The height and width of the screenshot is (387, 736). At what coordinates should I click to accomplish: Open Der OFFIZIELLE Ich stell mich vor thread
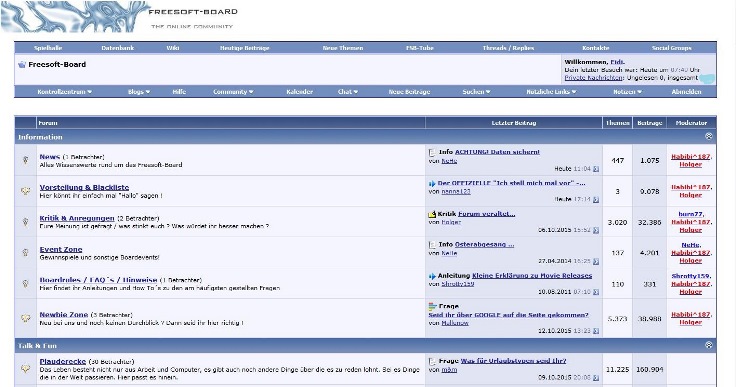pos(511,183)
